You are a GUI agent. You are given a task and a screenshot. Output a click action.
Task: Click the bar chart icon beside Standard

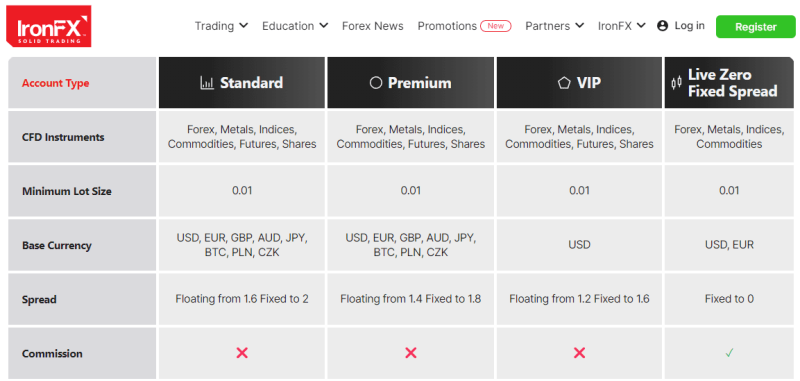pos(207,83)
